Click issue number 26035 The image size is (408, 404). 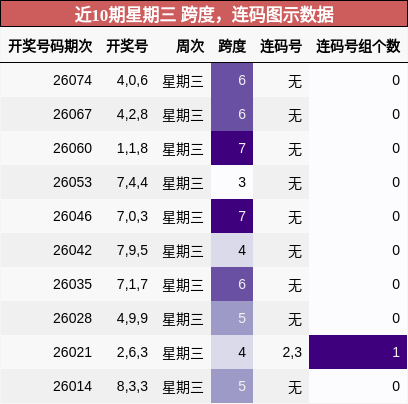72,284
